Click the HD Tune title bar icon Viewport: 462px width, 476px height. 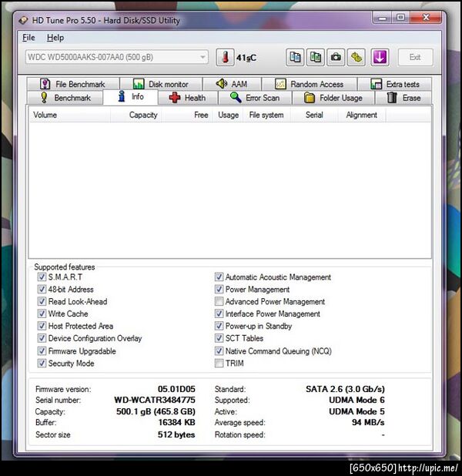23,20
